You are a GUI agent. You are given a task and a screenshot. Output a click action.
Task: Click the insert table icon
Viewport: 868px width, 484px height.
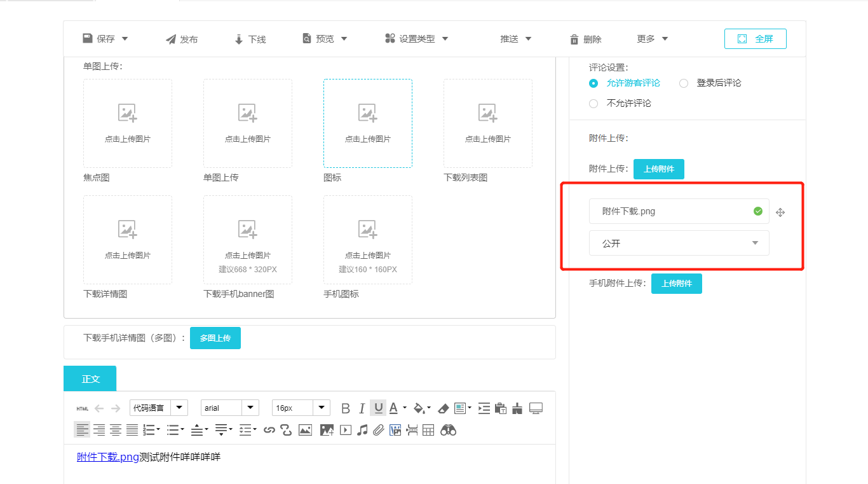click(428, 431)
